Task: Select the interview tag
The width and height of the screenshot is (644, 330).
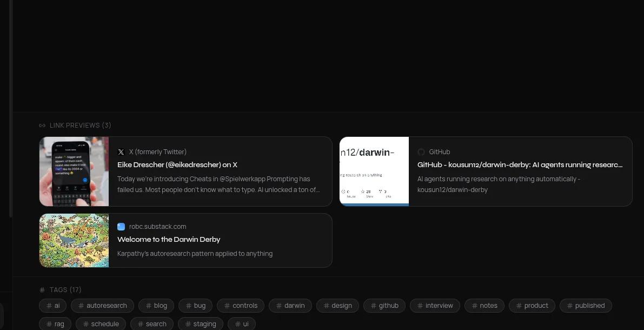Action: click(435, 306)
